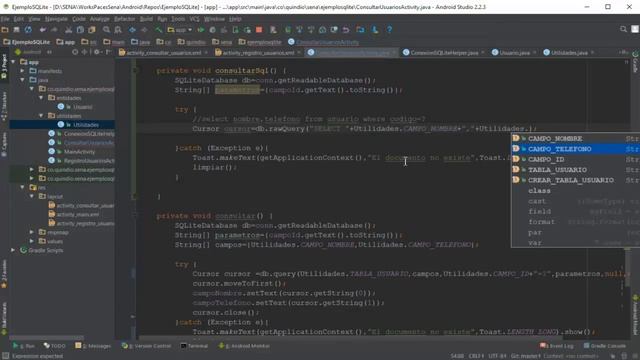640x360 pixels.
Task: Open the Event Log tool window
Action: point(556,346)
